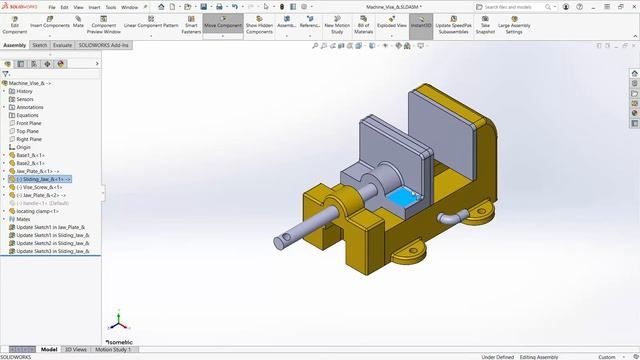This screenshot has width=640, height=360.
Task: Open Bill of Materials
Action: coord(363,25)
